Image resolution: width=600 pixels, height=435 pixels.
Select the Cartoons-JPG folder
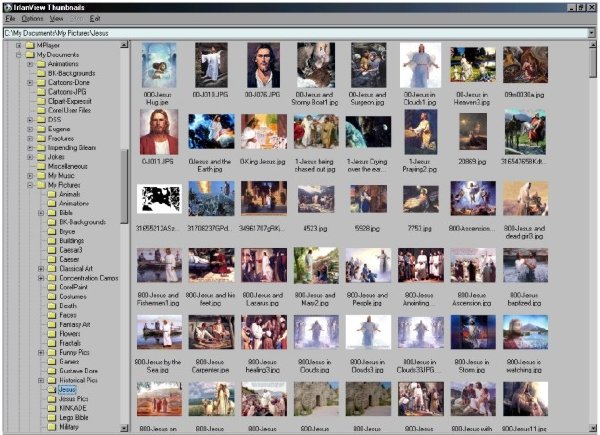click(62, 92)
